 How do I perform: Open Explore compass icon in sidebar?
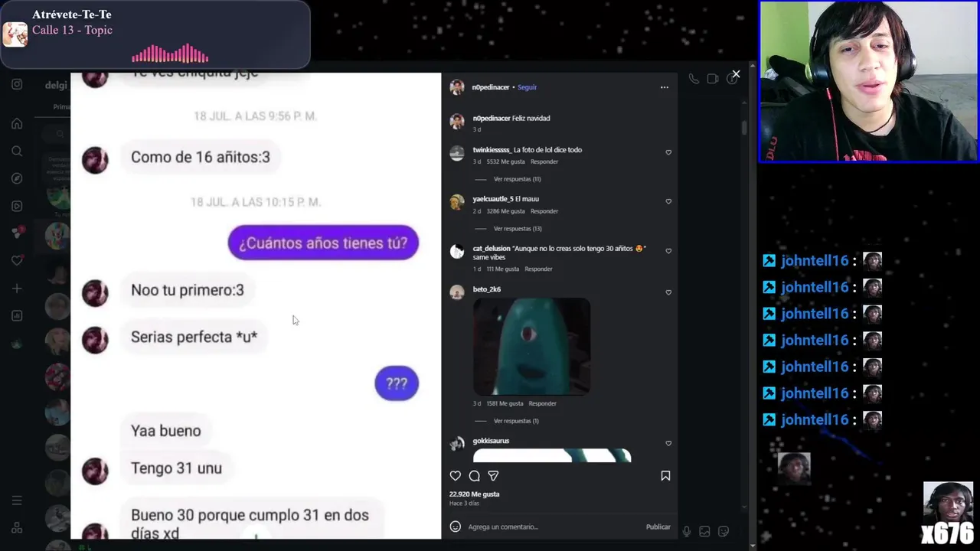point(17,178)
